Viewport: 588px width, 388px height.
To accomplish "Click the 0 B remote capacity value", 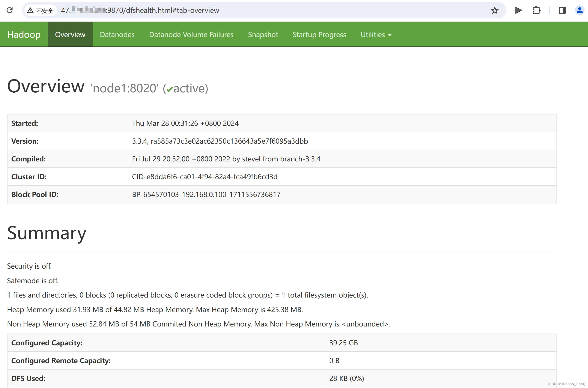I will coord(334,361).
